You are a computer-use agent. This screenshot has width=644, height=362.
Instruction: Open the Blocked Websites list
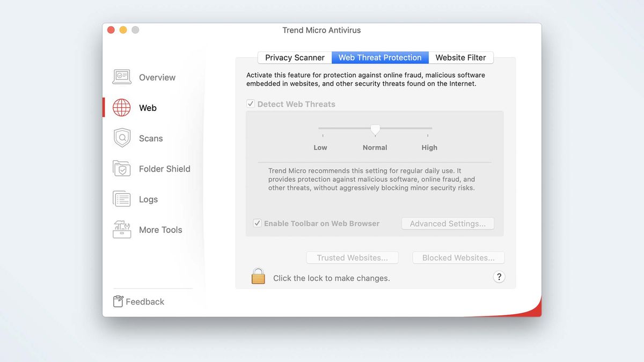point(458,257)
